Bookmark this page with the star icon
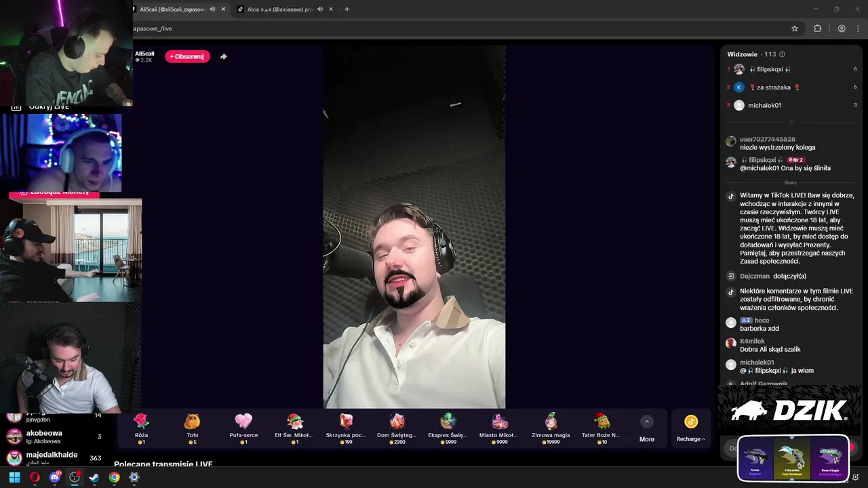This screenshot has height=488, width=868. click(x=795, y=28)
